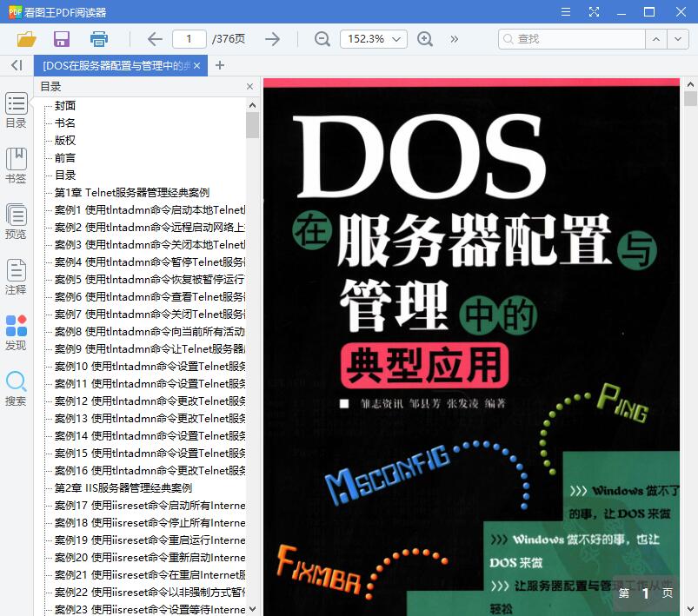Find previous match up arrow

(x=656, y=39)
